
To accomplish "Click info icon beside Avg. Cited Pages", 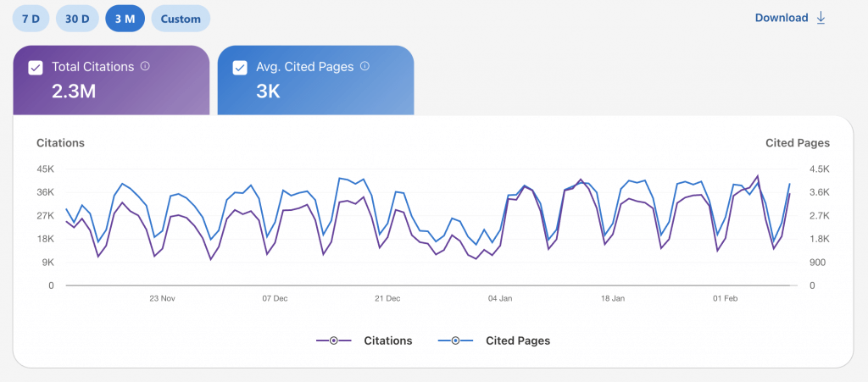I will click(364, 66).
